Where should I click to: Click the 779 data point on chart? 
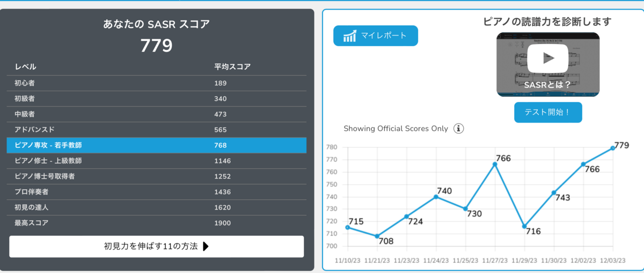612,148
